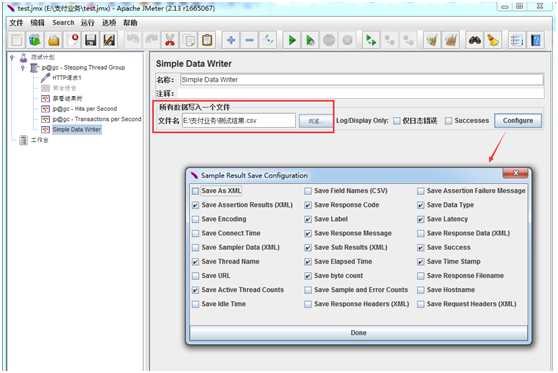The image size is (558, 373).
Task: Click the Open file folder icon
Action: tap(54, 40)
